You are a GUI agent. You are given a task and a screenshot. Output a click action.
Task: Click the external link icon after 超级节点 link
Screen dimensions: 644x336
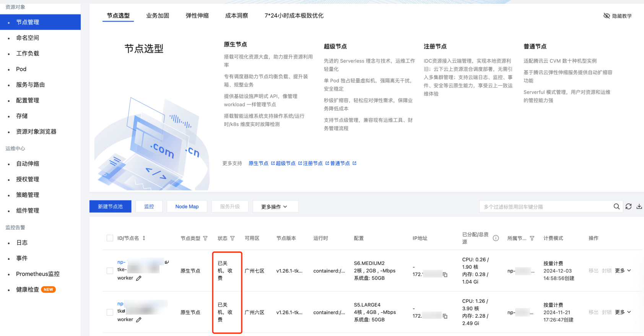(x=300, y=163)
